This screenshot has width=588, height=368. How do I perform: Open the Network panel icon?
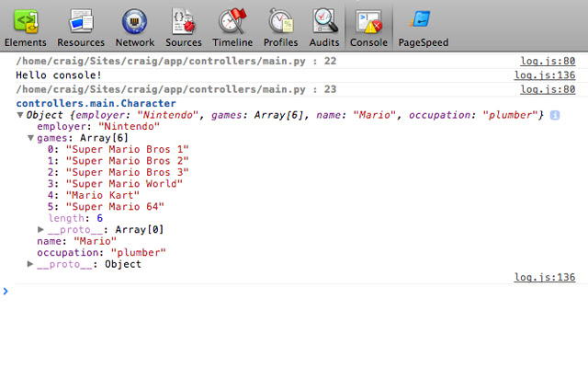pos(134,20)
